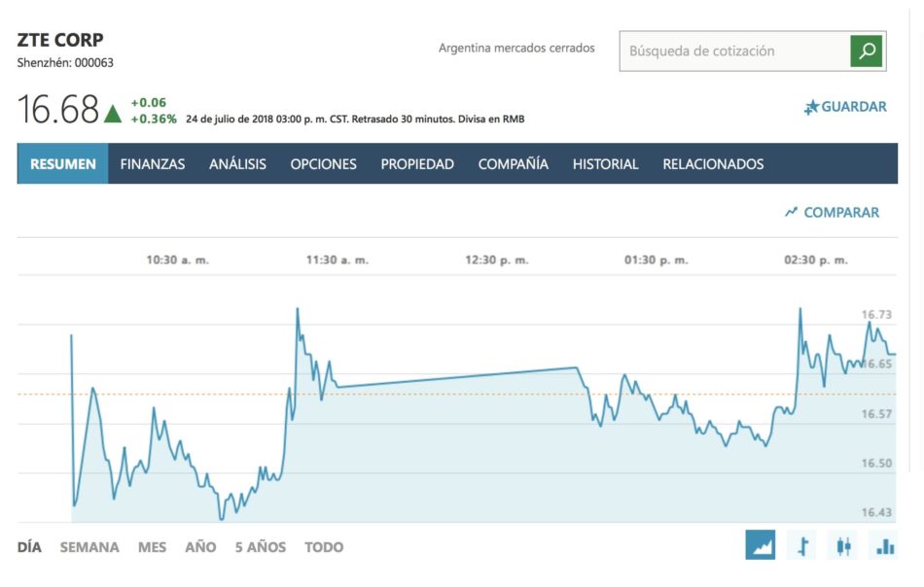Screen dimensions: 924x587
Task: Choose the 5 AÑOS time range
Action: [x=261, y=547]
